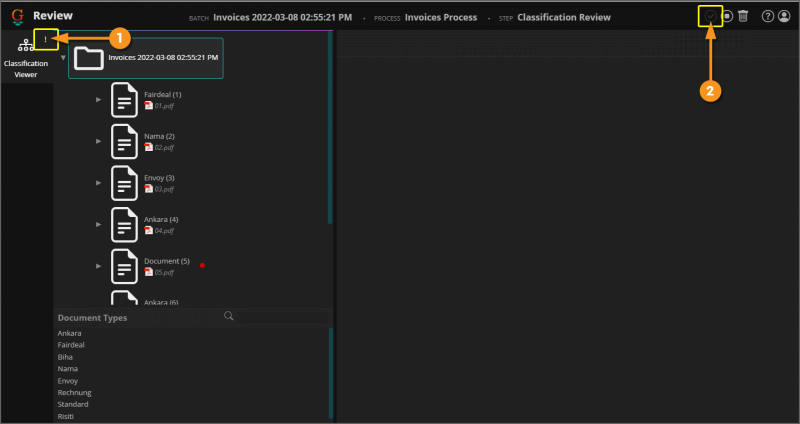The height and width of the screenshot is (424, 800).
Task: Expand the Ankara (4) document
Action: point(98,224)
